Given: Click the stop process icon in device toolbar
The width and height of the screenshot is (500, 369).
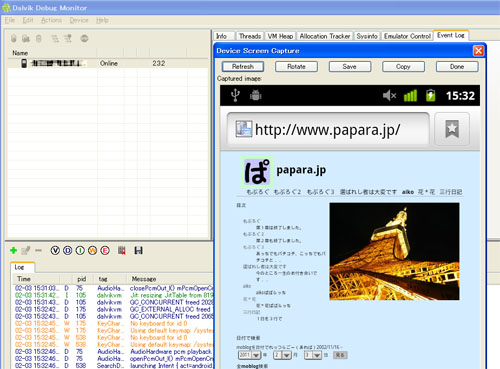Looking at the screenshot, I should pyautogui.click(x=84, y=39).
